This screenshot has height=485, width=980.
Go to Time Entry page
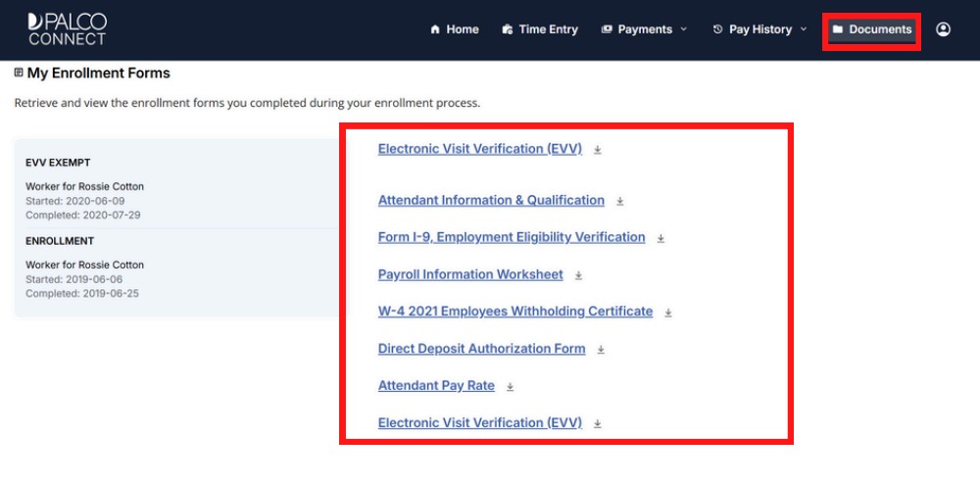pos(539,29)
